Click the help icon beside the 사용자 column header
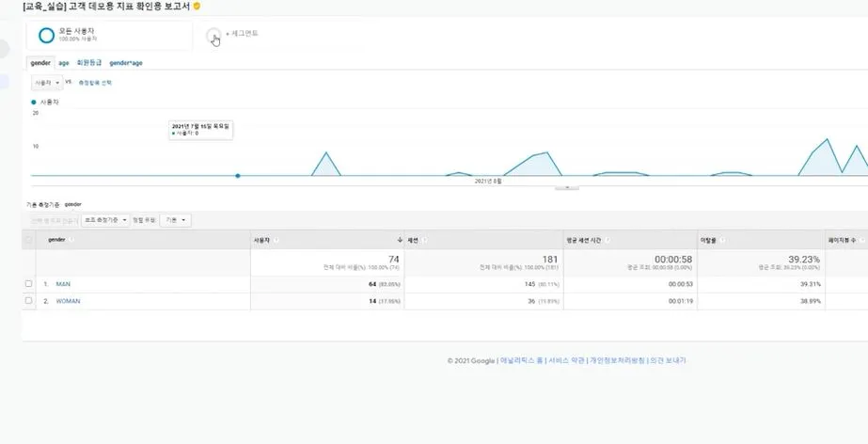Image resolution: width=868 pixels, height=444 pixels. pyautogui.click(x=276, y=240)
